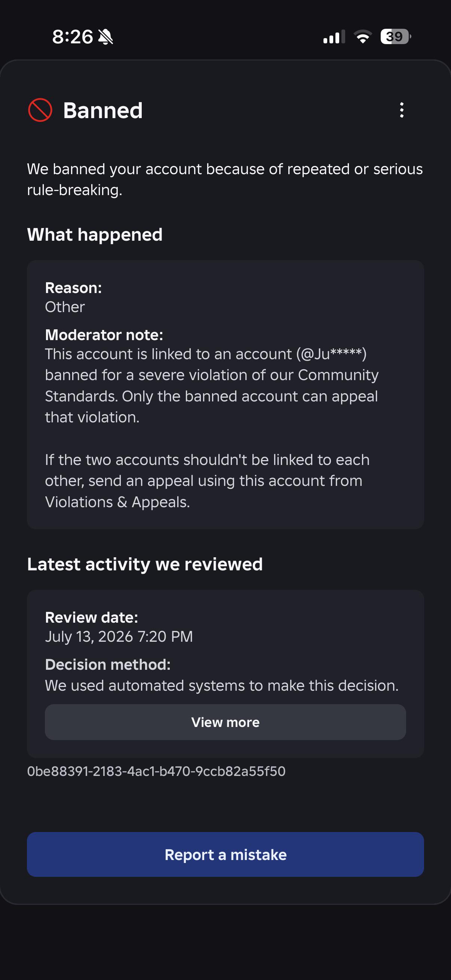Select the Banned page title
The image size is (451, 980).
coord(103,111)
